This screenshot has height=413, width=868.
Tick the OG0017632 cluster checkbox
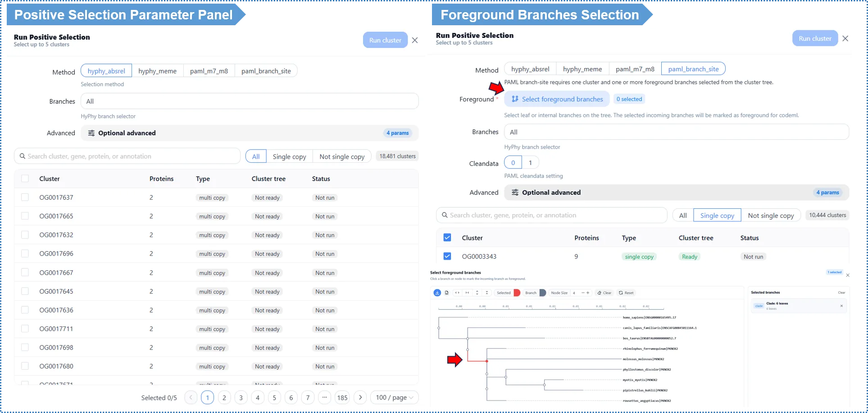pos(25,235)
